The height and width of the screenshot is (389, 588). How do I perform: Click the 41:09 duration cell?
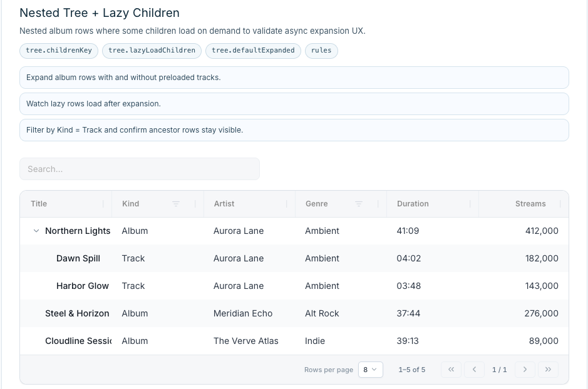coord(408,231)
